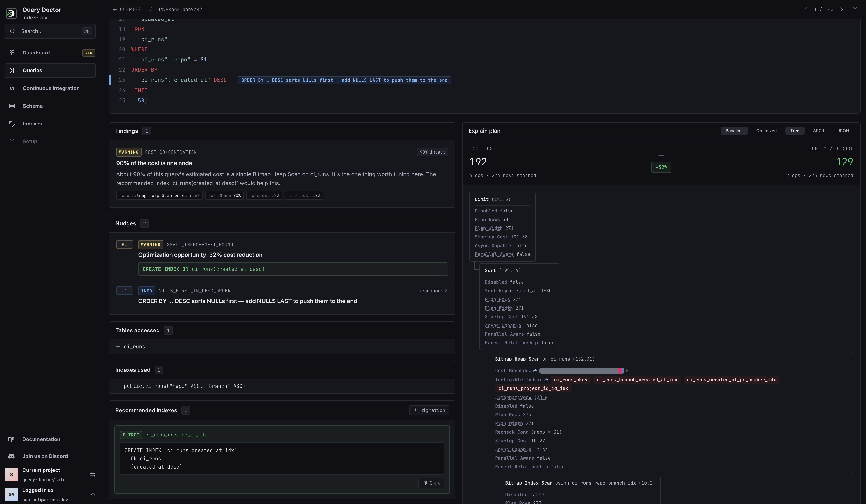
Task: Click the NEW badge beside Dashboard
Action: 89,53
